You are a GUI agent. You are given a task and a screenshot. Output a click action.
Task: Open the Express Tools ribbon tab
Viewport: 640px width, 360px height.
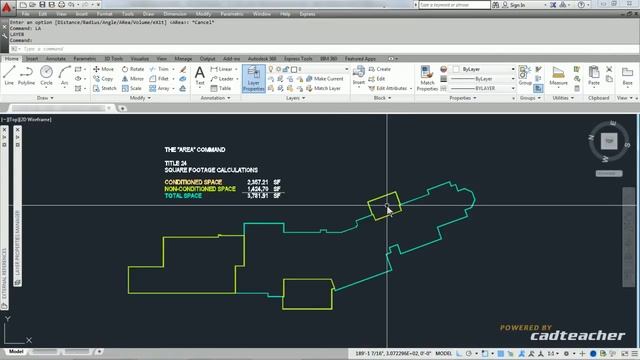point(298,59)
